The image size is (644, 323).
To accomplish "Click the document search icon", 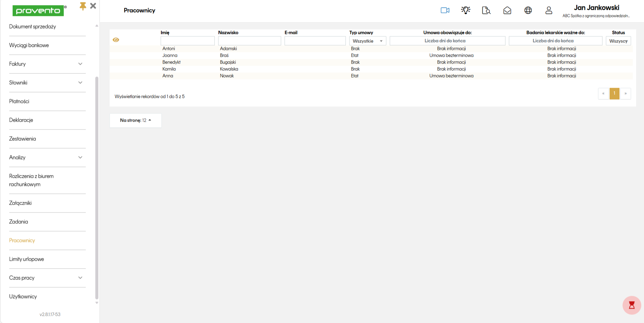I will (486, 11).
